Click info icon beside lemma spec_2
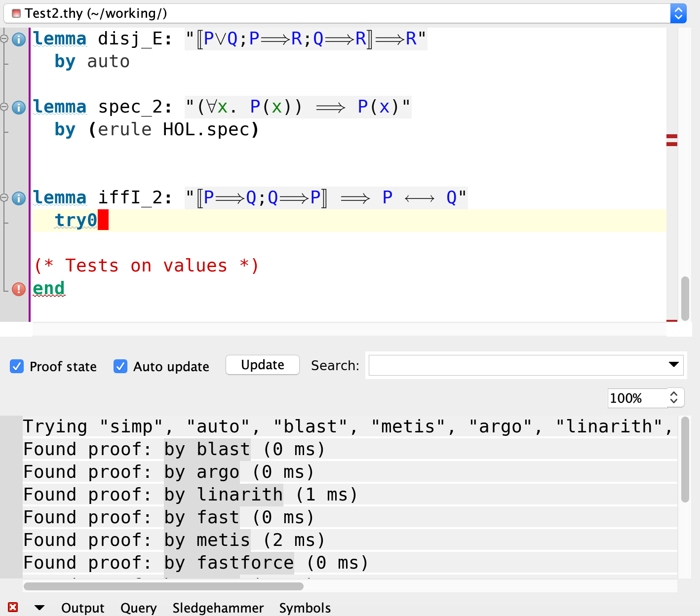This screenshot has height=616, width=700. (x=19, y=107)
